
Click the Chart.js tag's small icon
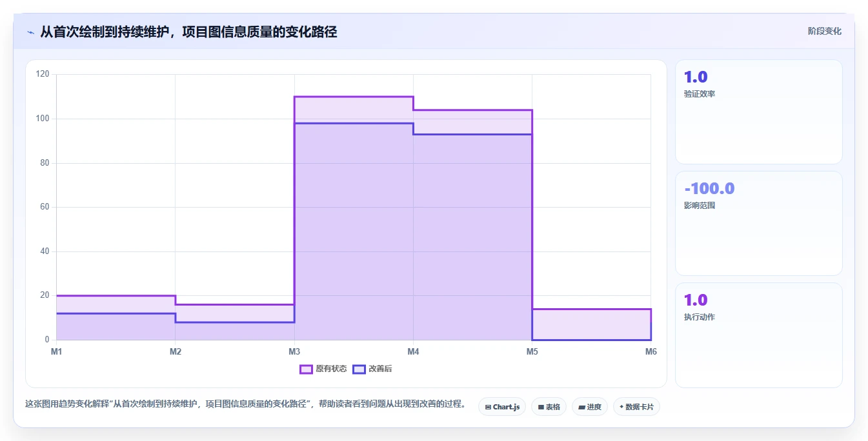[x=488, y=407]
